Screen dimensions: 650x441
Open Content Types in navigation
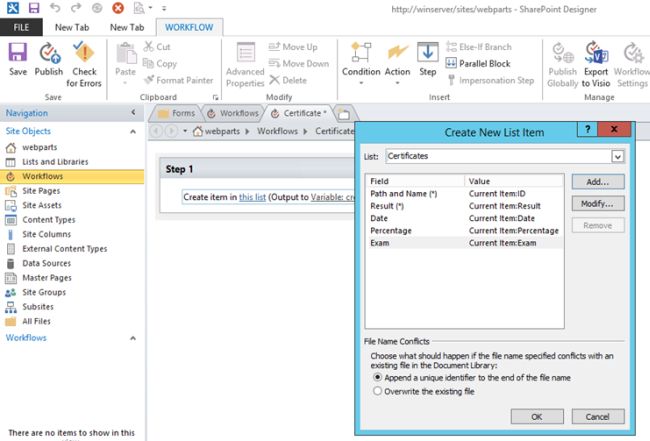click(x=49, y=220)
